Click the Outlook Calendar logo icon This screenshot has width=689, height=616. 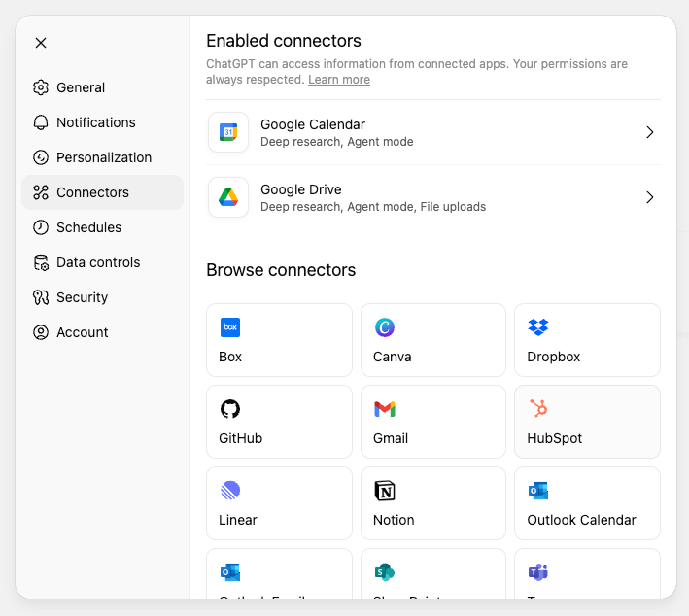(x=538, y=491)
